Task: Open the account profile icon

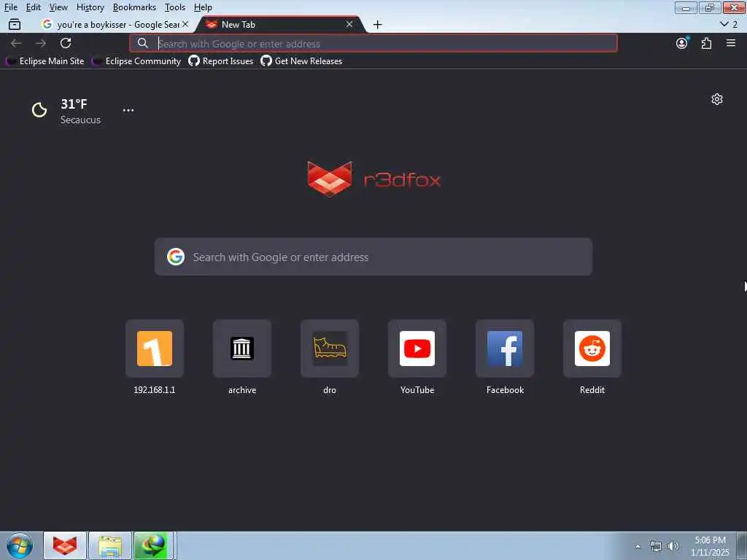Action: (682, 43)
